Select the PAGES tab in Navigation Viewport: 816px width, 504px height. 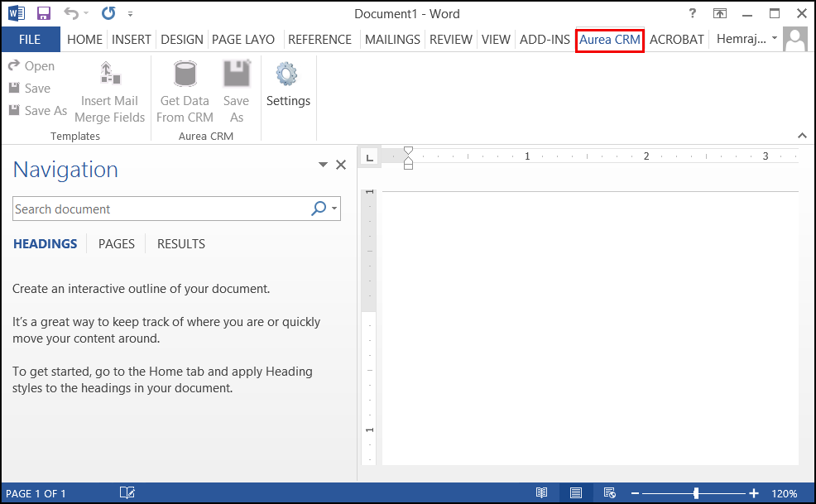click(x=117, y=243)
